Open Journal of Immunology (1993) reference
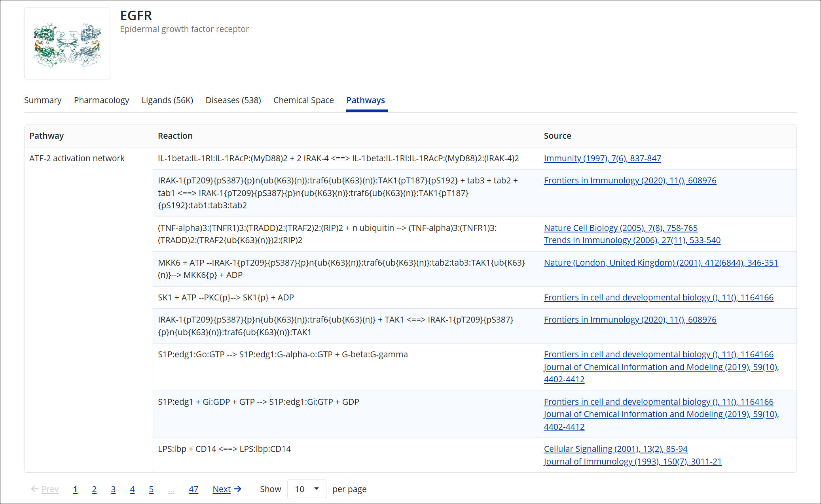The width and height of the screenshot is (821, 504). 633,462
